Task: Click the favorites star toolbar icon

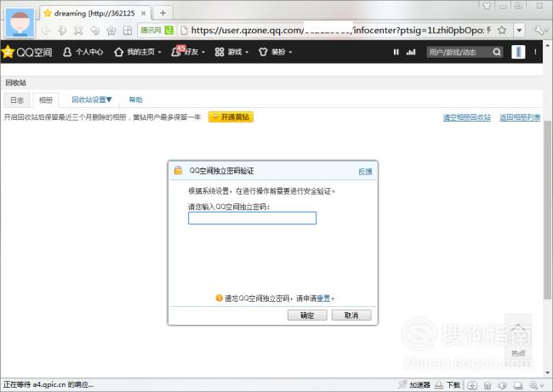Action: [x=111, y=31]
